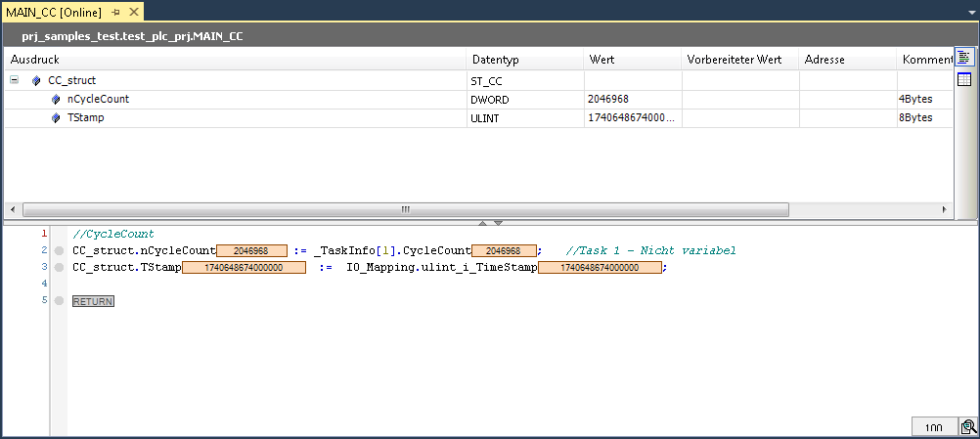Click the horizontal scrollbar thumb
The width and height of the screenshot is (980, 439).
coord(406,209)
